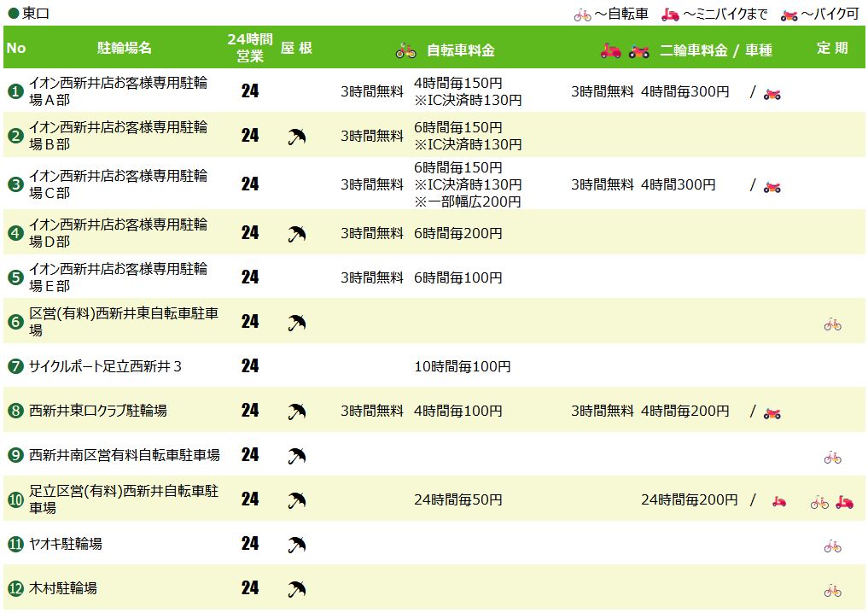Select 西新井南区営有料自転車駐車場 name
The height and width of the screenshot is (613, 868).
(125, 455)
